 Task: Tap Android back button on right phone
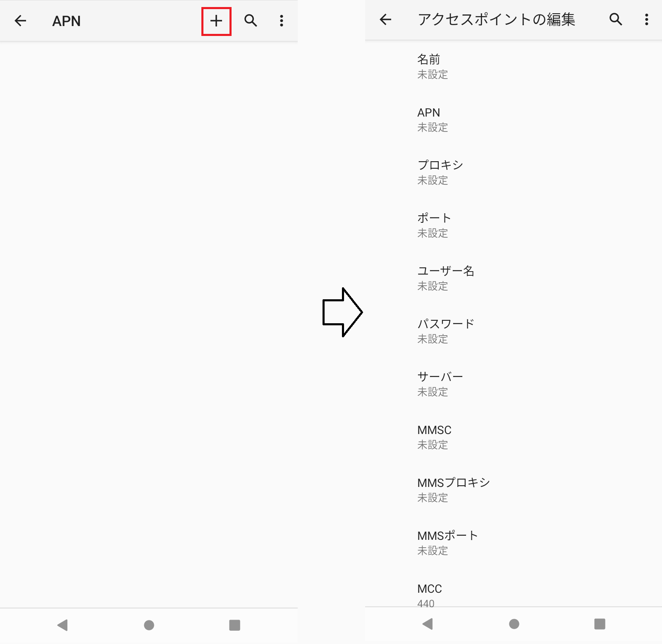tap(428, 624)
